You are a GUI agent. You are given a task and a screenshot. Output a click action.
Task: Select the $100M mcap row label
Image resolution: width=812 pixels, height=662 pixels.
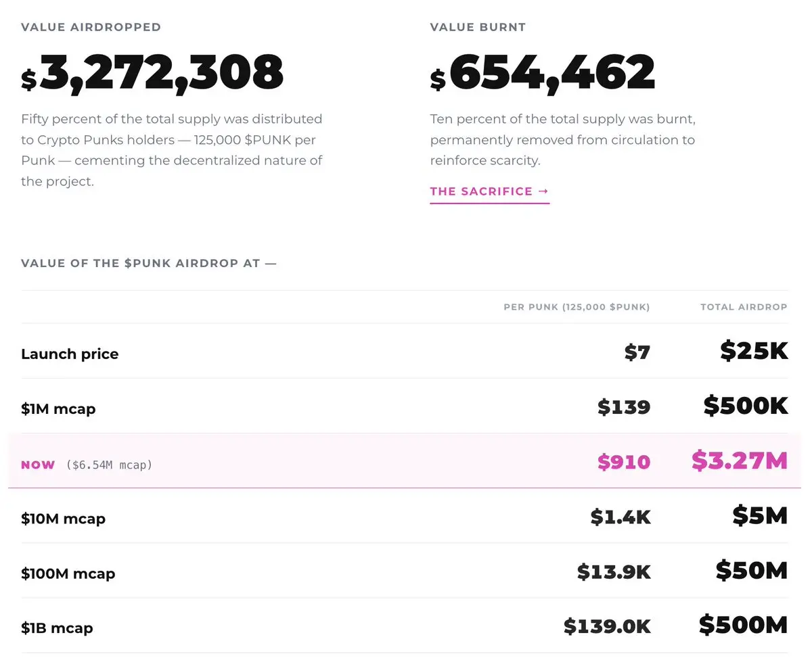[68, 574]
